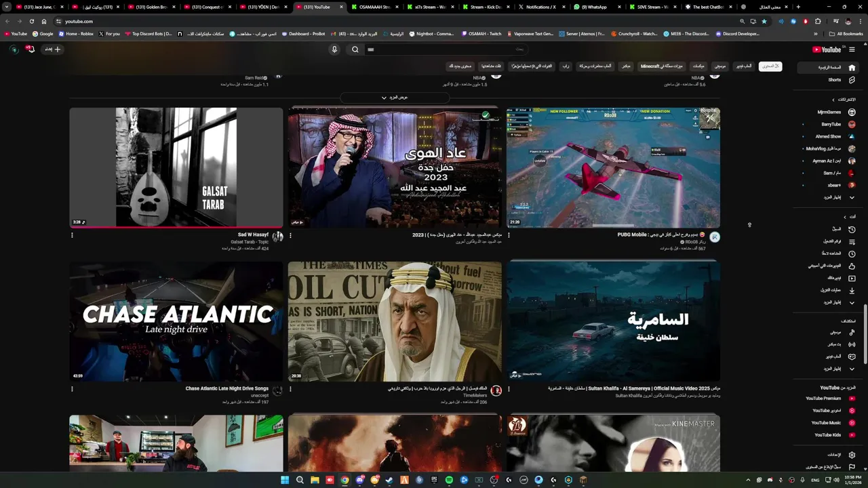Viewport: 868px width, 488px height.
Task: Open options menu for Chase Atlantic video
Action: tap(72, 389)
